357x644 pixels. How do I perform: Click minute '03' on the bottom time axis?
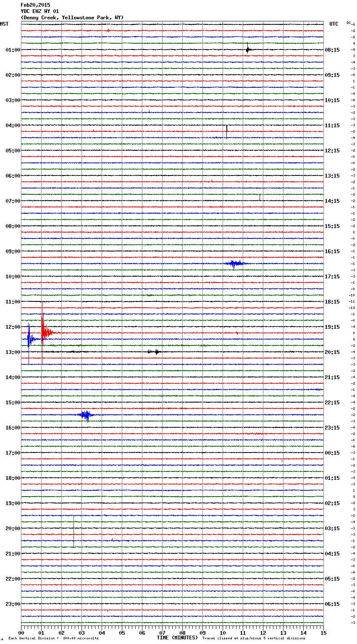81,632
